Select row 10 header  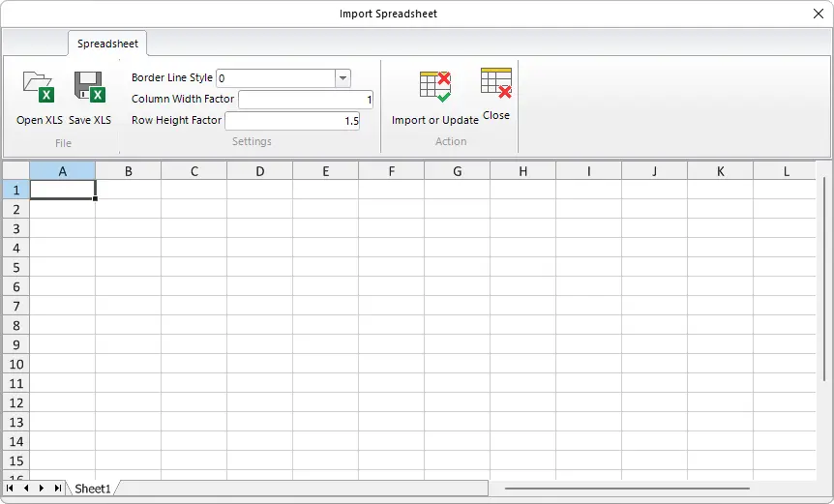(16, 364)
